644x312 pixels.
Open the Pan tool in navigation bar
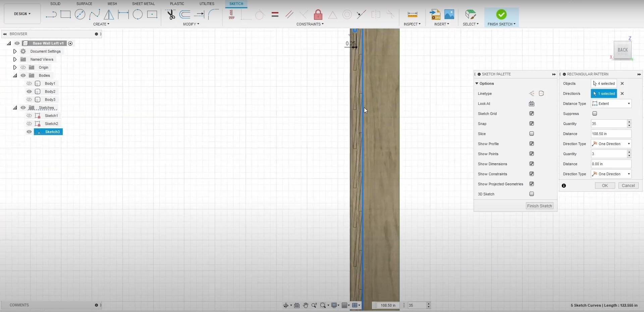306,305
